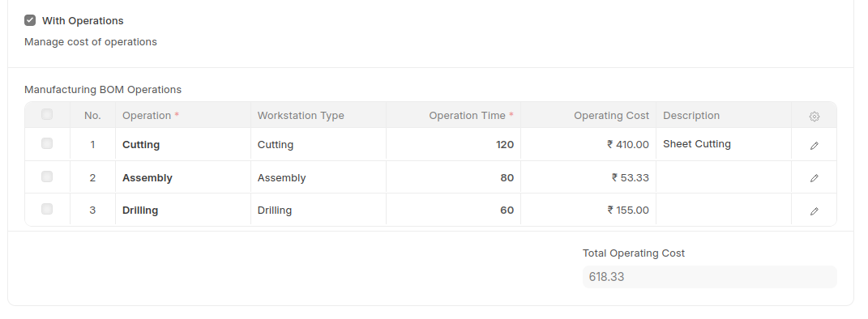868x319 pixels.
Task: Select the Drilling operation cell
Action: (182, 210)
